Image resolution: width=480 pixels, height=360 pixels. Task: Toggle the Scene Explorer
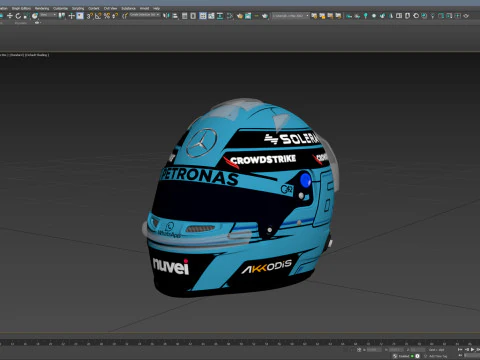184,16
